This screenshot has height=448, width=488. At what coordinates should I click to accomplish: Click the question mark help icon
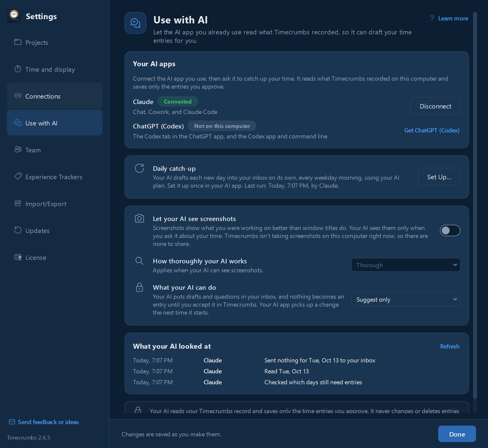click(432, 18)
